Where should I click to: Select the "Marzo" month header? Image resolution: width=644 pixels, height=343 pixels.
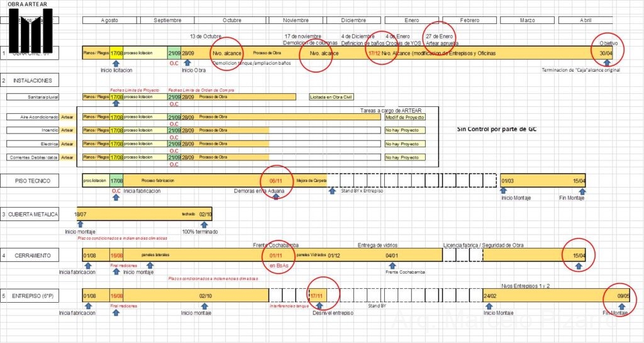click(528, 20)
